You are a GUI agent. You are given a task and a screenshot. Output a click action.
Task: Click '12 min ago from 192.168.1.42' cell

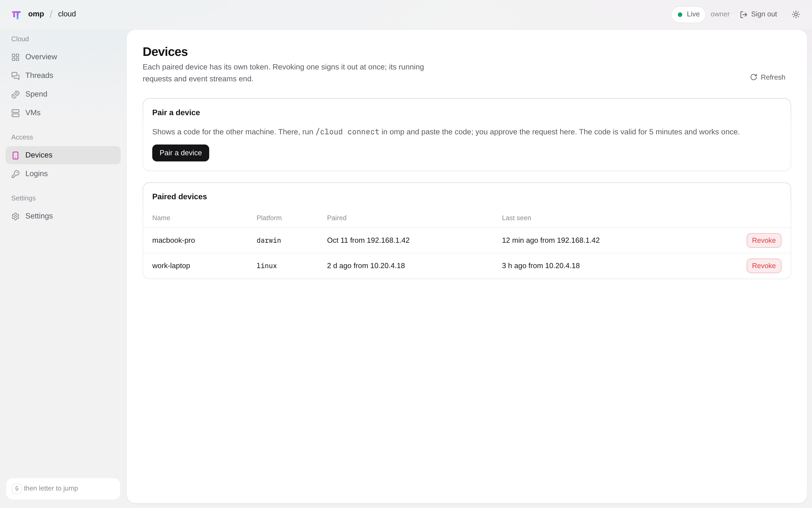pyautogui.click(x=551, y=240)
